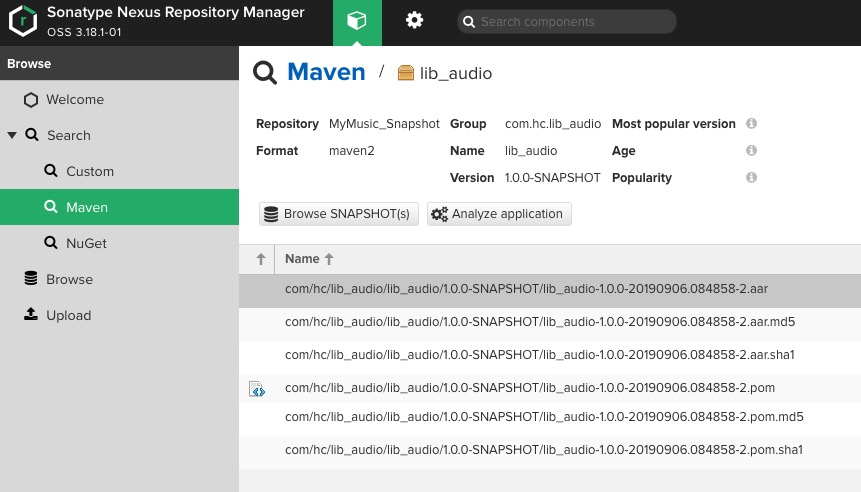861x492 pixels.
Task: Collapse the Search tree node arrow
Action: (x=12, y=135)
